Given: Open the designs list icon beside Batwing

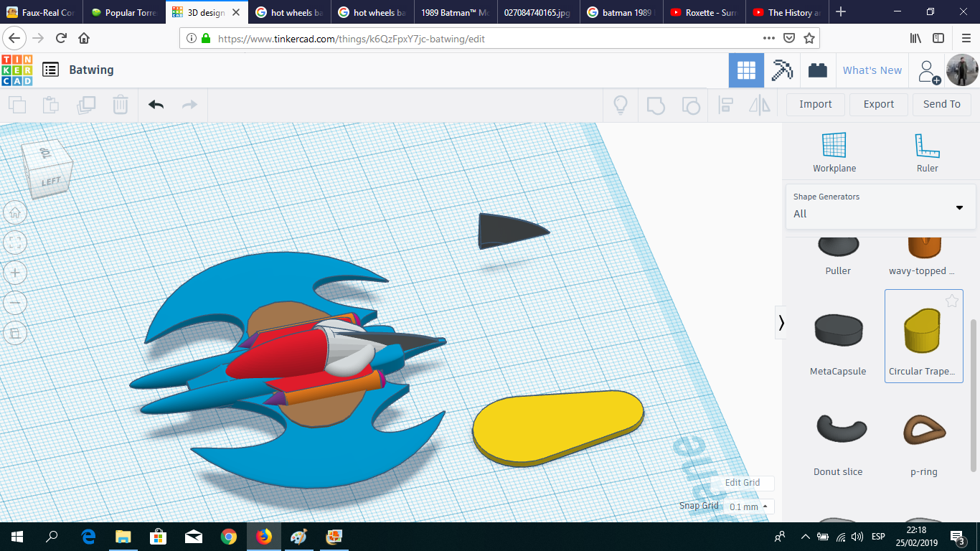Looking at the screenshot, I should coord(50,70).
